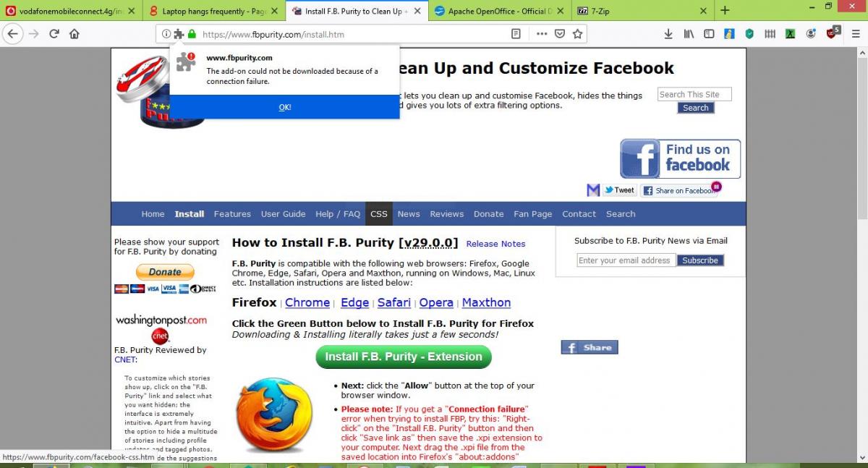The height and width of the screenshot is (468, 868).
Task: Click the green padlock security icon
Action: [192, 34]
